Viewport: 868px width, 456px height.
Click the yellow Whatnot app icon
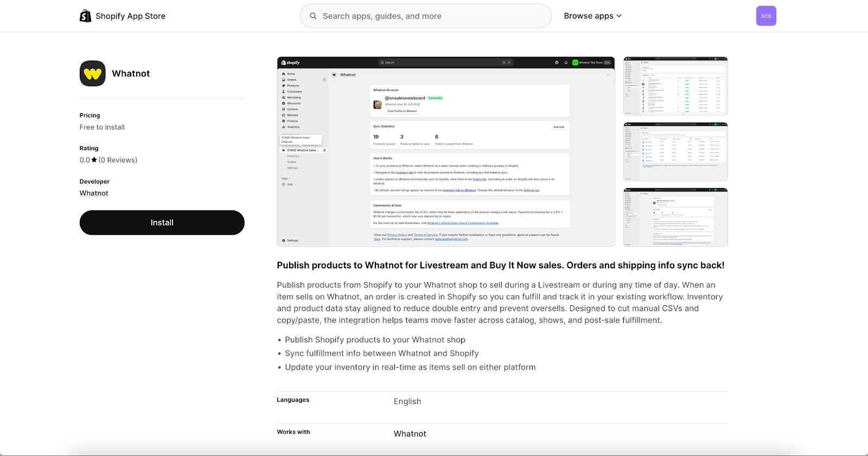point(93,74)
